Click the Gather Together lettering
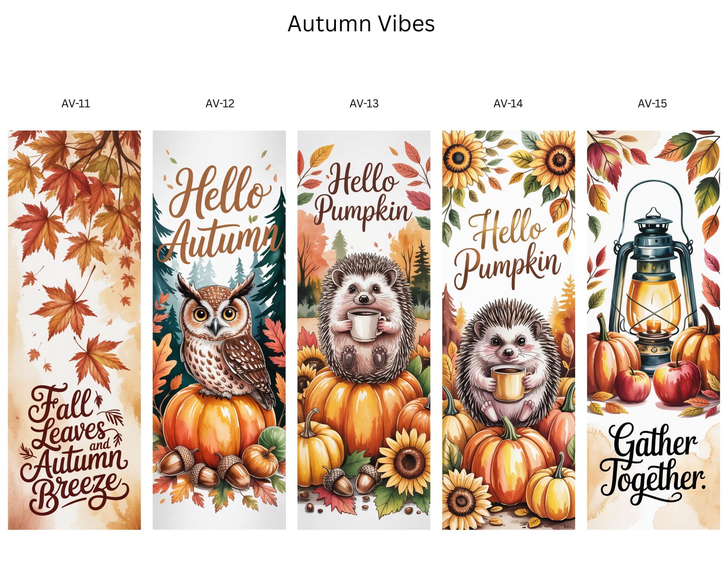The height and width of the screenshot is (562, 728). (x=652, y=463)
